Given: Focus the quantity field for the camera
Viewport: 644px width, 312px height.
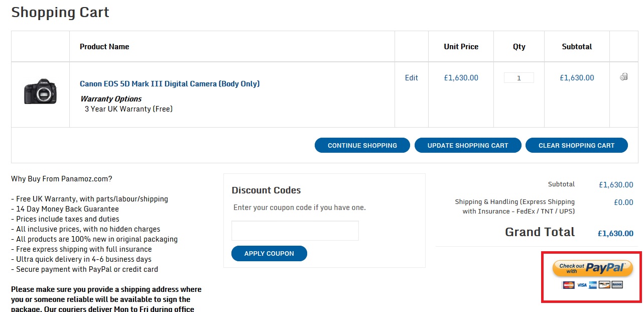Looking at the screenshot, I should (519, 78).
